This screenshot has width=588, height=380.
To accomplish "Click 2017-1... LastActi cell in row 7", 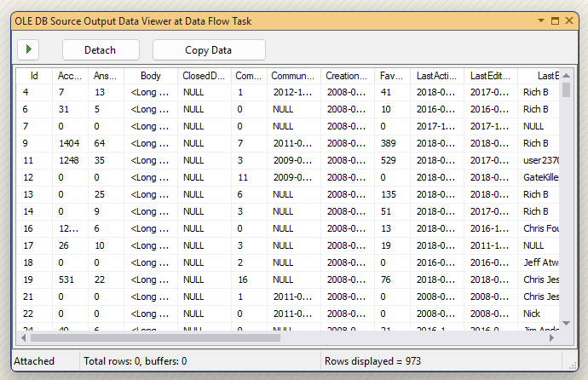I will tap(437, 126).
